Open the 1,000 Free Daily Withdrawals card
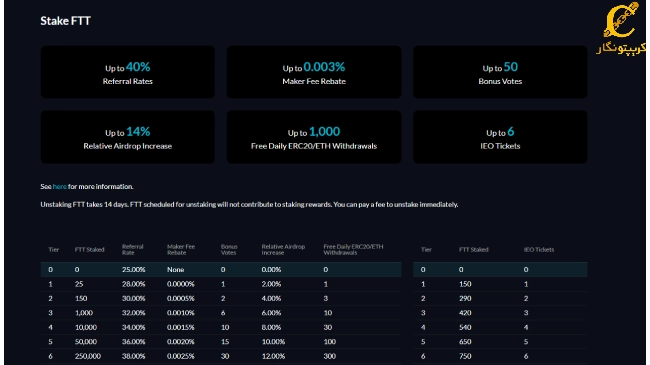 pyautogui.click(x=314, y=137)
